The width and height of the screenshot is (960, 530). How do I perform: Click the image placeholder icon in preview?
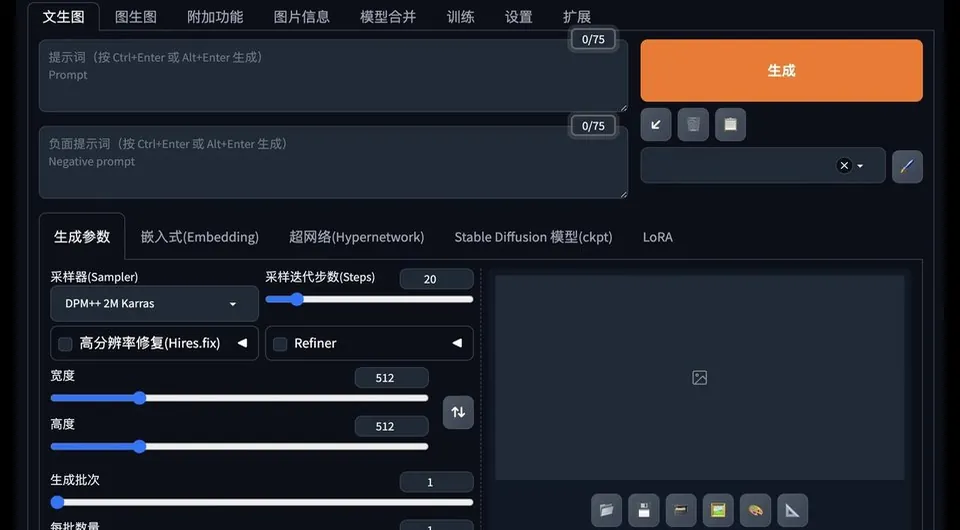[699, 378]
